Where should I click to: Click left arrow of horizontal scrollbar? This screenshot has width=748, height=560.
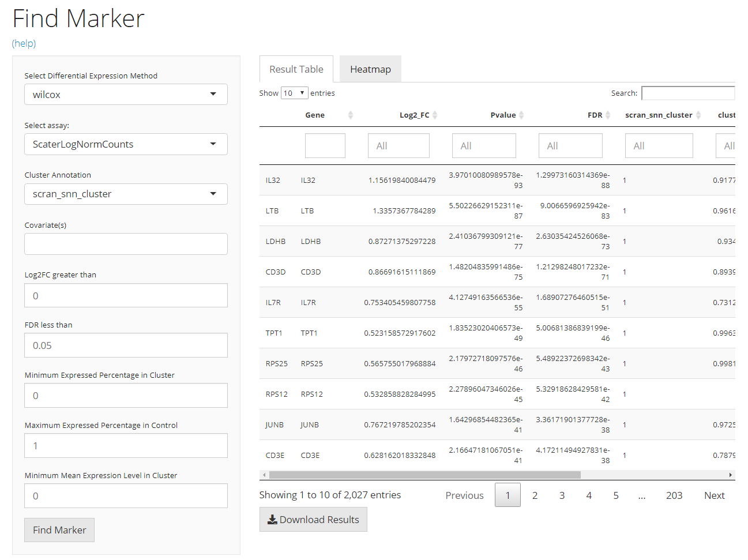[264, 475]
